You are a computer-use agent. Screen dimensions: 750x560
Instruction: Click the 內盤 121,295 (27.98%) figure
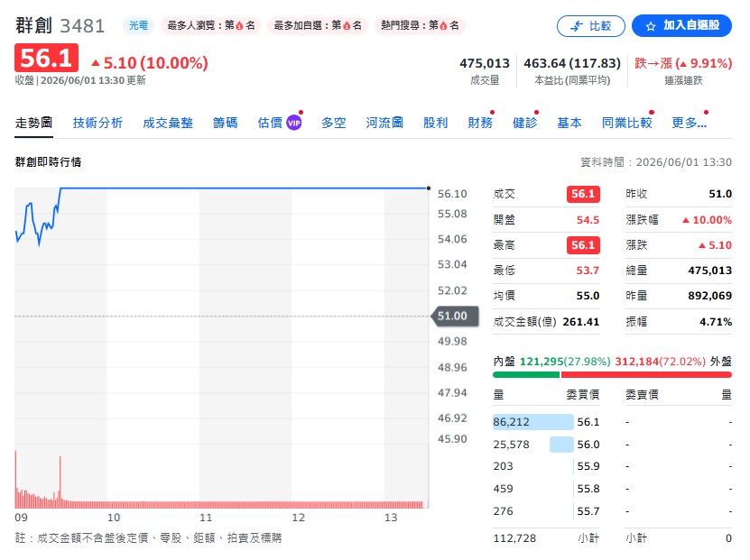[x=565, y=362]
